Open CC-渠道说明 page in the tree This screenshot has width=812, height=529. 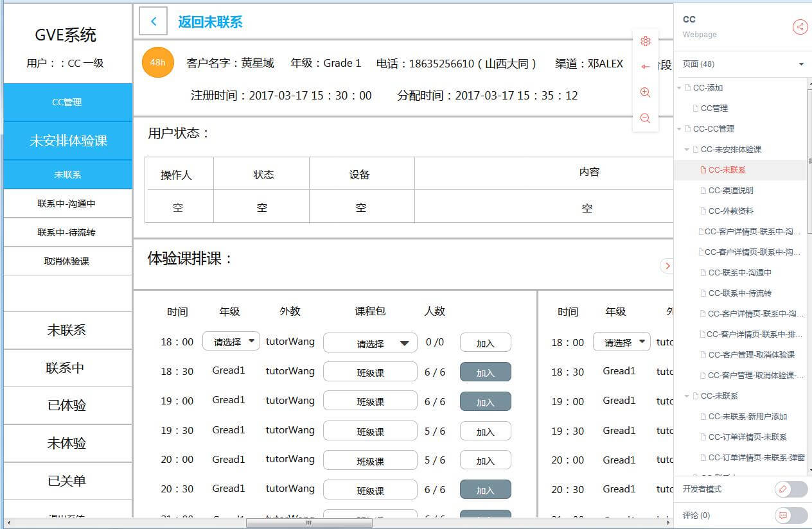pyautogui.click(x=730, y=191)
